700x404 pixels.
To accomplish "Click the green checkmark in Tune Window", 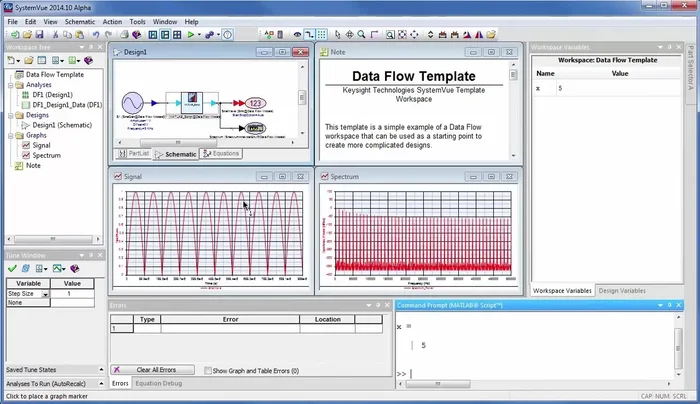I will (11, 268).
